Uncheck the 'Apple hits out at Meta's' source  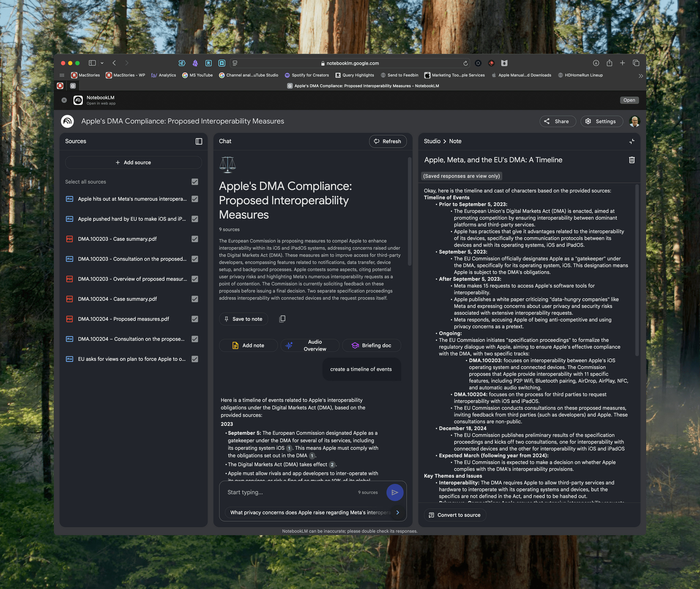(195, 199)
